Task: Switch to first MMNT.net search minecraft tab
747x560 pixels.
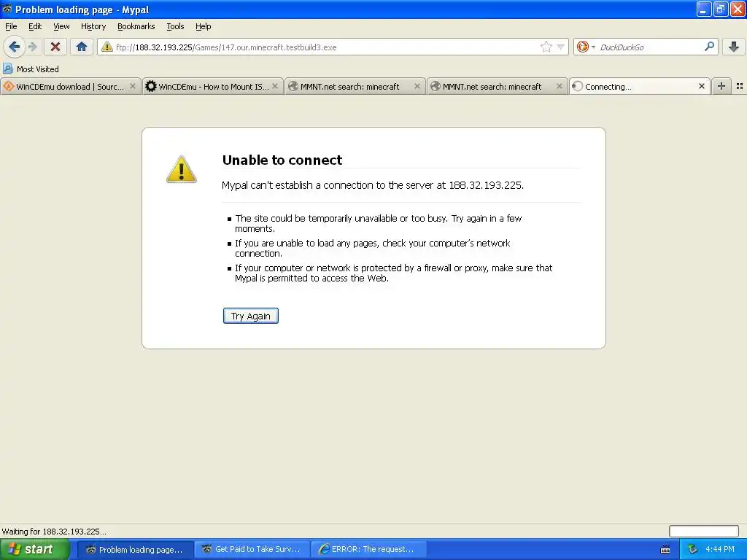Action: coord(355,87)
